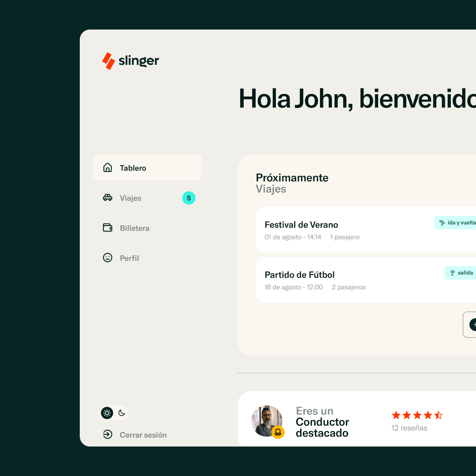Click the Tablero home icon
Screen dimensions: 476x476
pyautogui.click(x=108, y=167)
